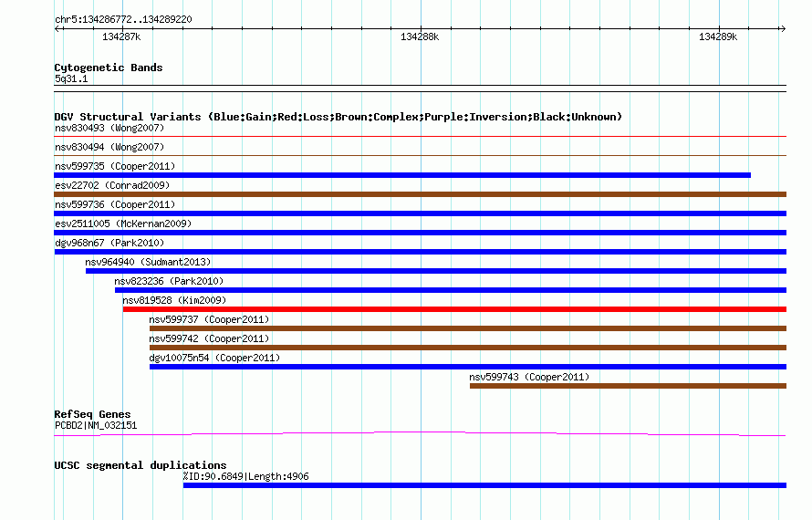
Task: Click the 134288k ruler tick label
Action: (x=420, y=36)
